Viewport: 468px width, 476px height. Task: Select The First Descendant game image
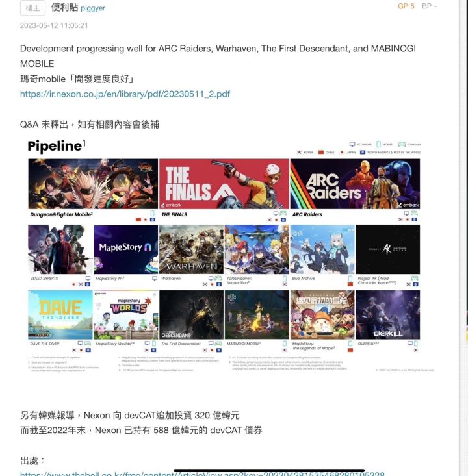coord(192,314)
